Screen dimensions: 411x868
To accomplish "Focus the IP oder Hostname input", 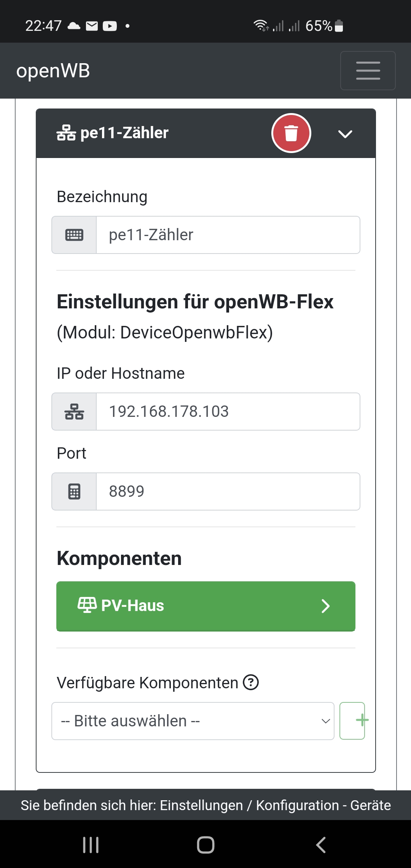I will tap(228, 412).
